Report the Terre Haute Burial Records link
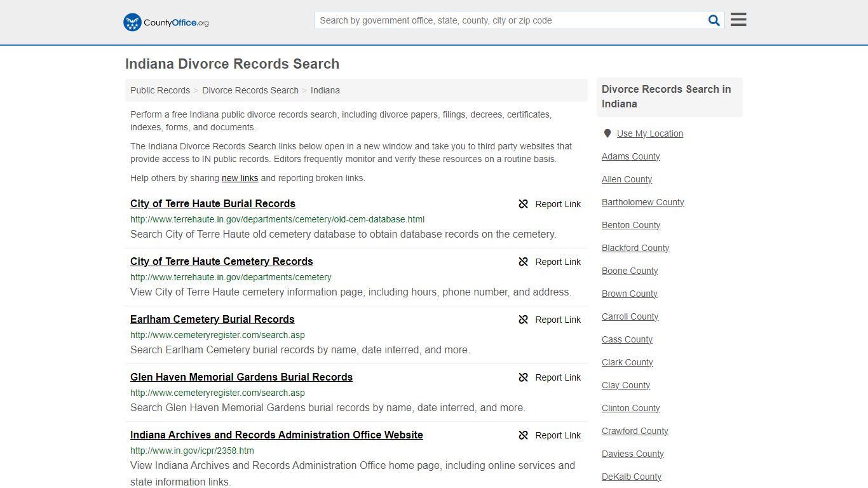The height and width of the screenshot is (488, 868). coord(558,204)
